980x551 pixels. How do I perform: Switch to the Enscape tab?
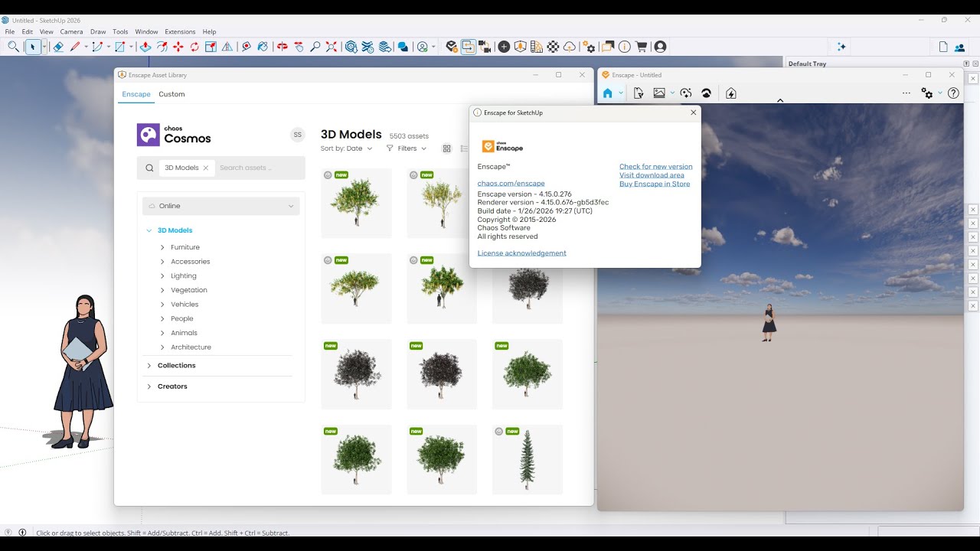136,94
